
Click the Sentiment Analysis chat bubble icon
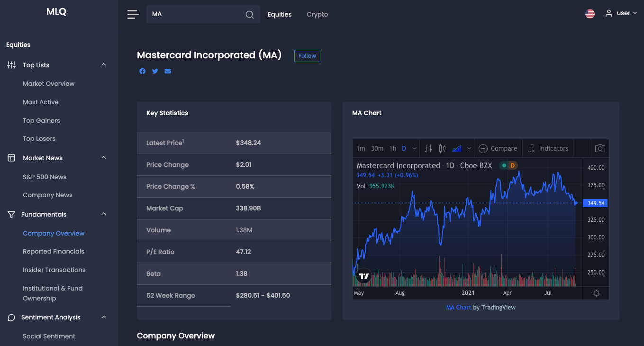tap(11, 317)
